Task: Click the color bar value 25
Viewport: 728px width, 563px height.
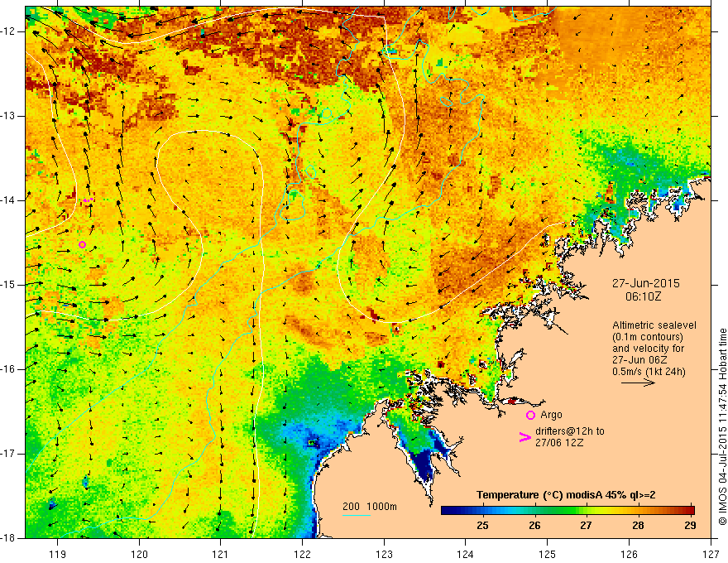Action: pos(482,525)
